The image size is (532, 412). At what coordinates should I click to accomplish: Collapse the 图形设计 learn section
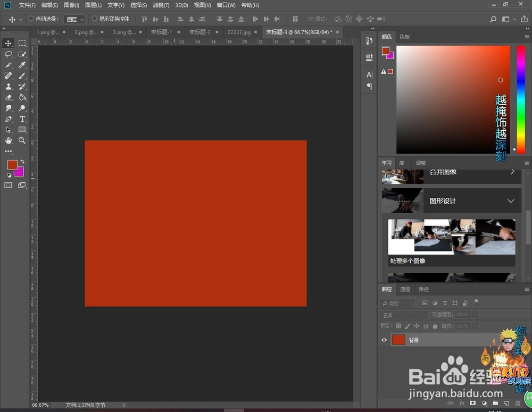[x=511, y=201]
